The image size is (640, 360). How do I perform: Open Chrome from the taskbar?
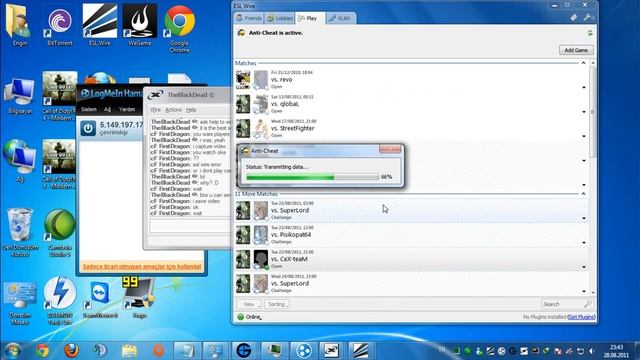[42, 350]
